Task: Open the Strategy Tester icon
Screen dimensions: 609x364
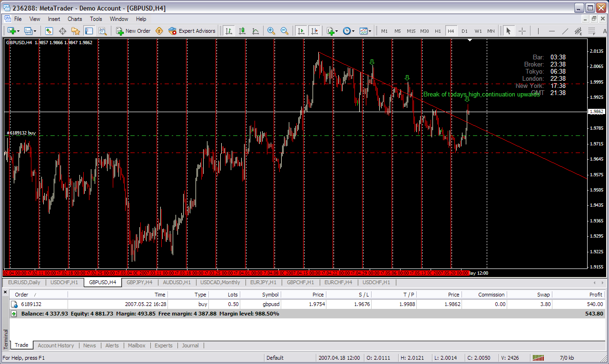Action: point(102,31)
